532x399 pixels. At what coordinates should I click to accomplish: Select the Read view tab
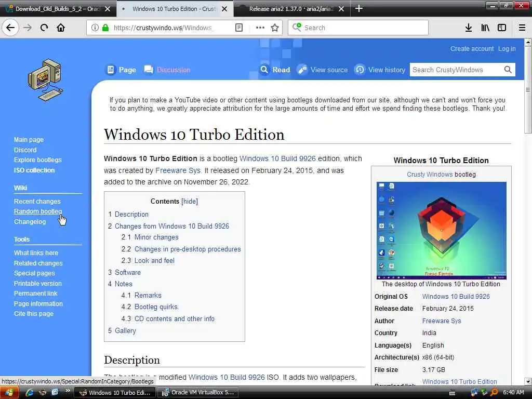(275, 70)
